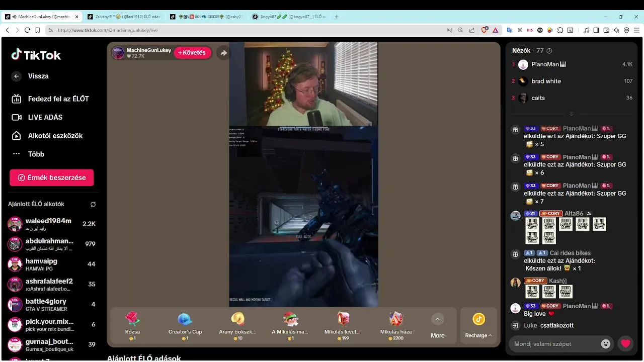The height and width of the screenshot is (362, 644).
Task: Open viewer brad white
Action: point(572,81)
